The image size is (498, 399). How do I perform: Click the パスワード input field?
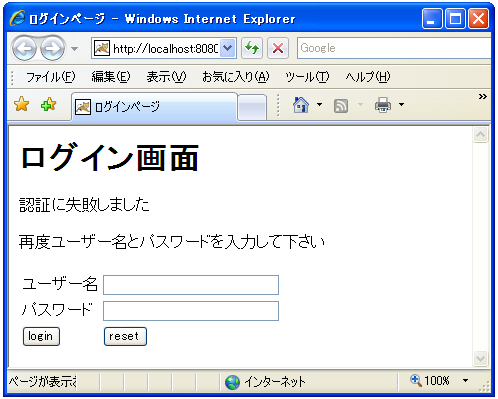point(191,311)
